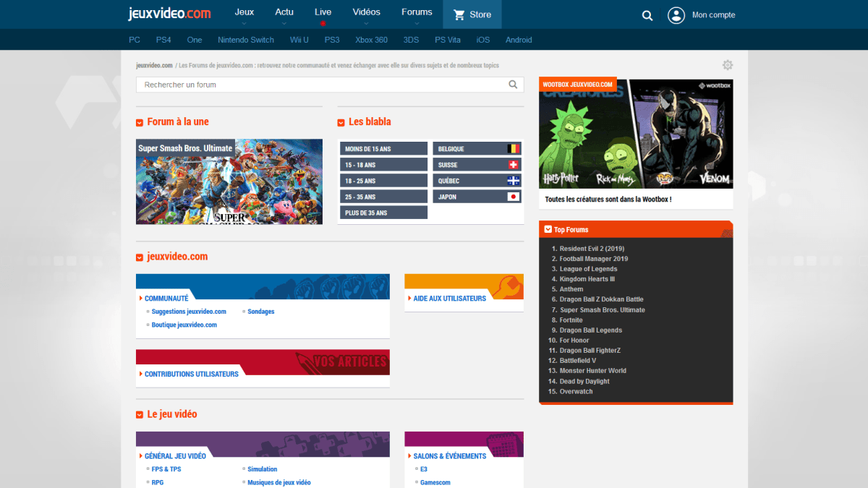Click the jeuxvideo.com logo
868x488 pixels.
(169, 14)
